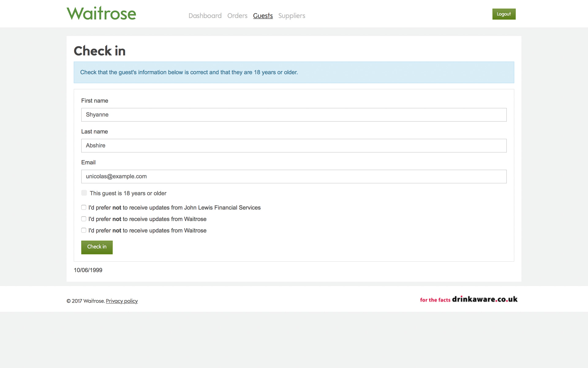Visit the drinkaware.co.uk logo link
The height and width of the screenshot is (368, 588).
[469, 299]
